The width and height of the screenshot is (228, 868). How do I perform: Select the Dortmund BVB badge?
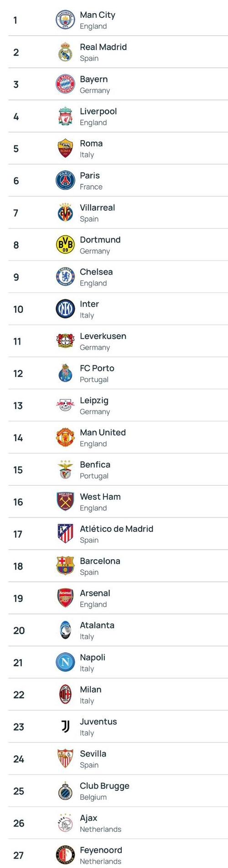(65, 245)
